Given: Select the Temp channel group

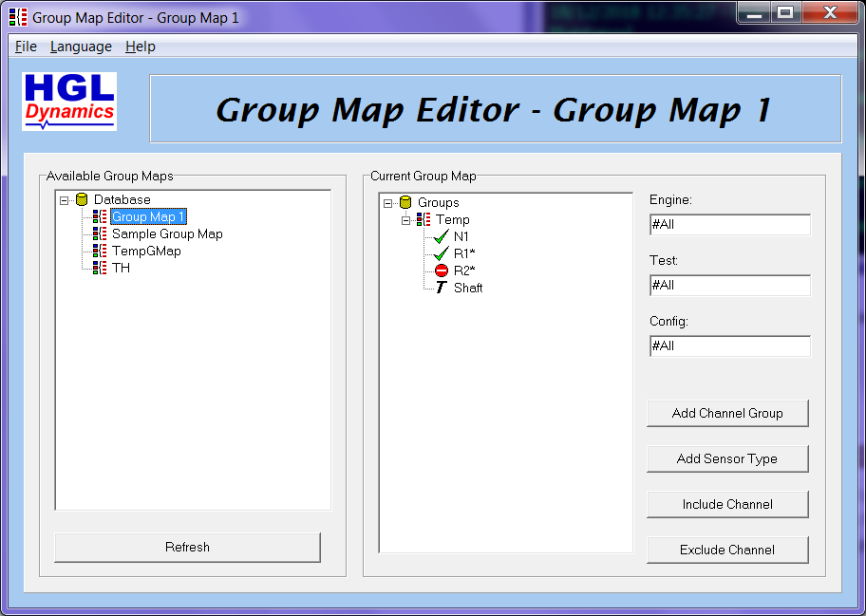Looking at the screenshot, I should [452, 219].
